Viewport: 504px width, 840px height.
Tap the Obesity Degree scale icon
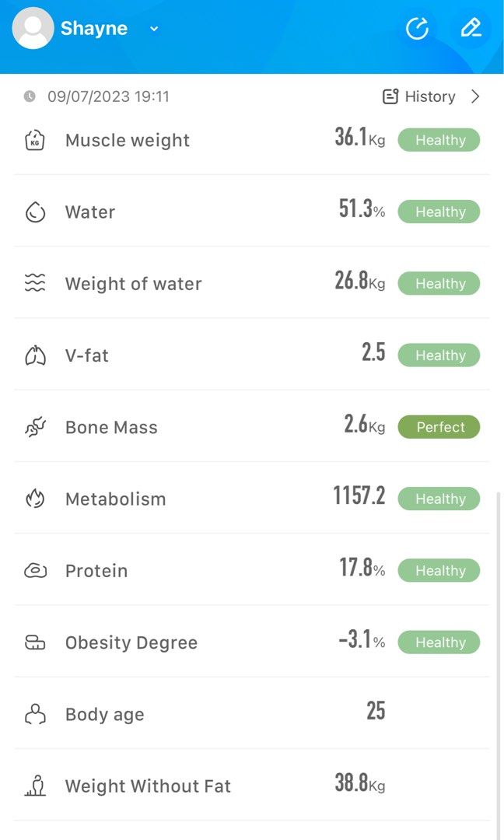pos(34,642)
